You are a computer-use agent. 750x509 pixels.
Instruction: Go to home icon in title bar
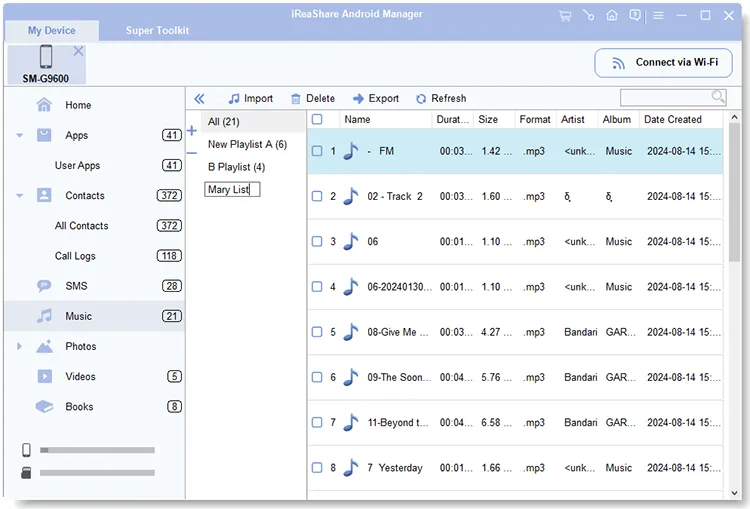[x=612, y=16]
